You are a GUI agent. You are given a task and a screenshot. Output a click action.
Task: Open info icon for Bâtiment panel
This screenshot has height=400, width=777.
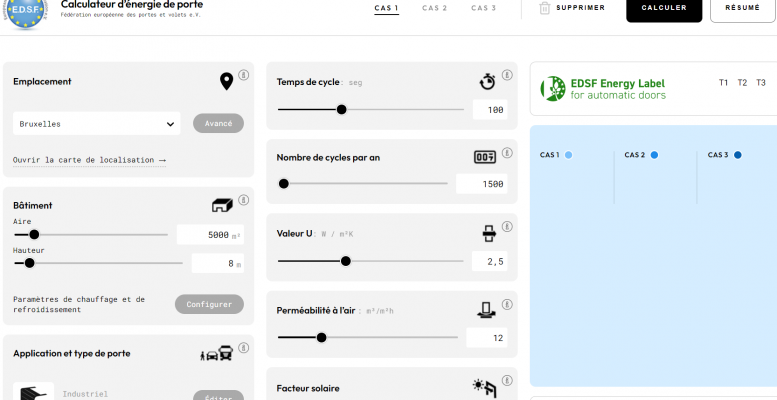243,200
